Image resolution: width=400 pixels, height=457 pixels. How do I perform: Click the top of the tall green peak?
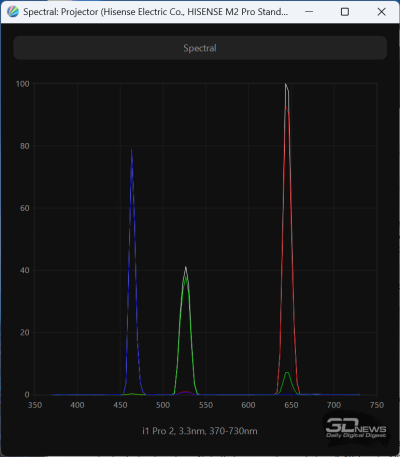point(185,277)
